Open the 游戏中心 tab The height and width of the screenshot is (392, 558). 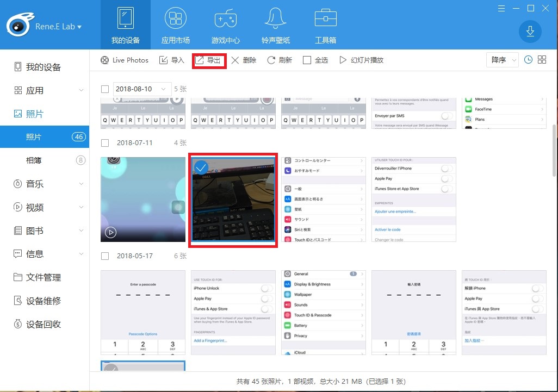[226, 25]
